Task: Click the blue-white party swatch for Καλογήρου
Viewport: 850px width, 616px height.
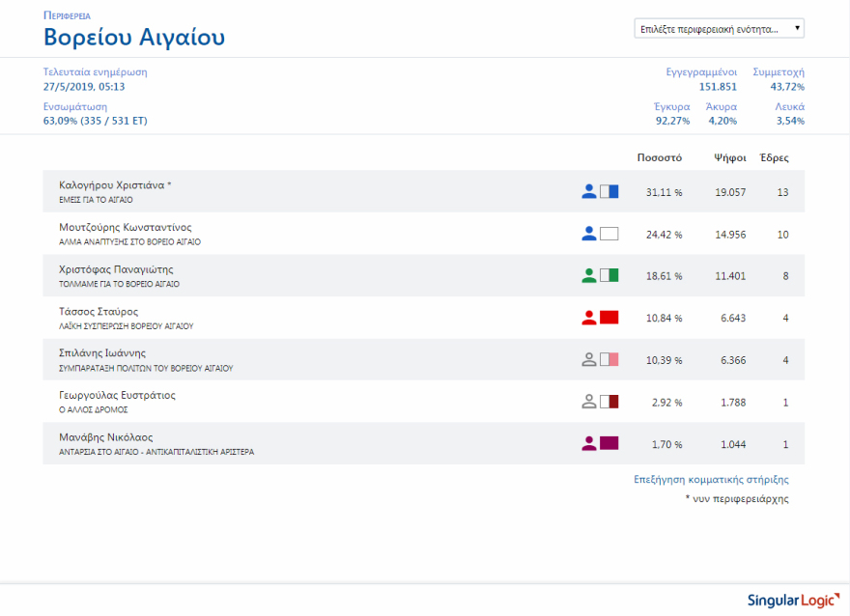Action: pyautogui.click(x=609, y=191)
